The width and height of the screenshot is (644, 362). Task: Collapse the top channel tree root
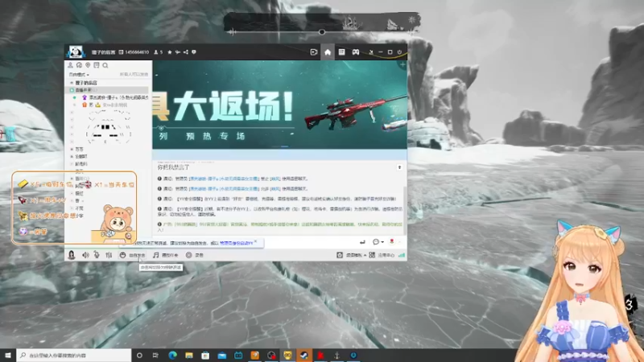coord(72,83)
